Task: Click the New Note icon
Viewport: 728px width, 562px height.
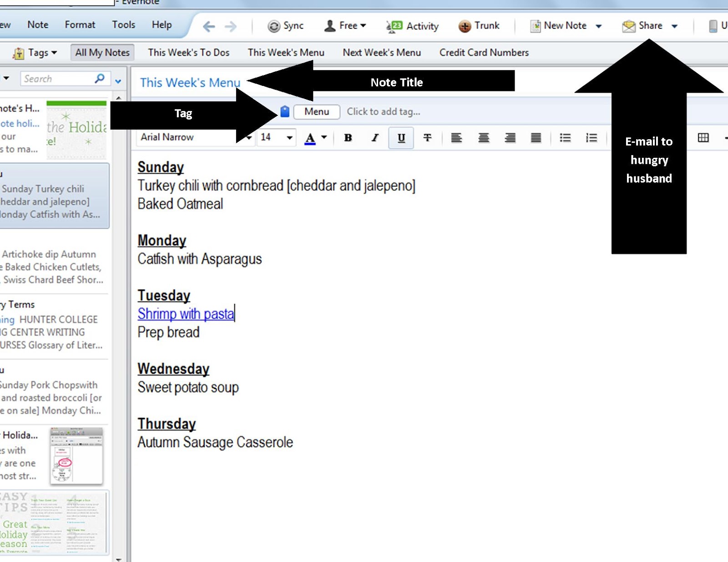Action: (x=536, y=26)
